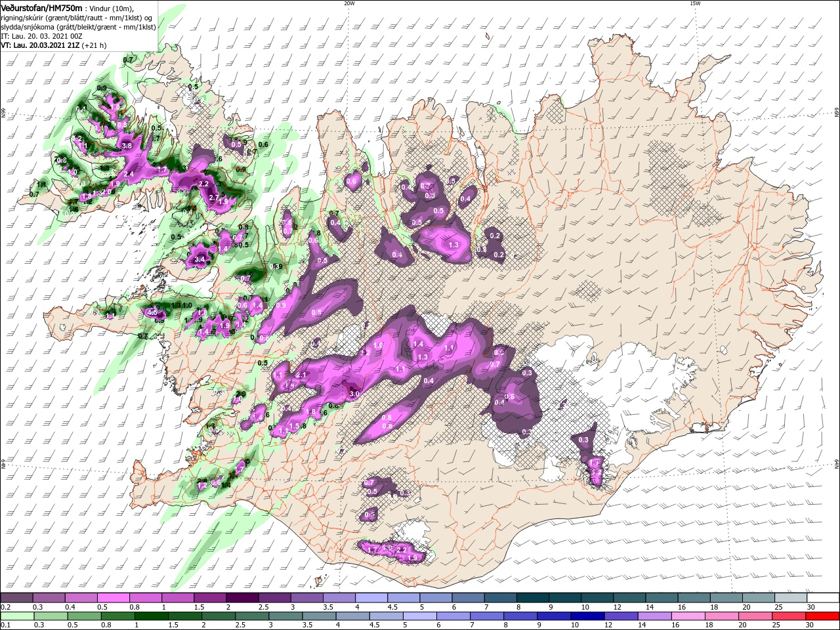Select the valid time line 'VT: Lau. 20.03.2021 21Z'
The image size is (840, 630).
click(41, 46)
